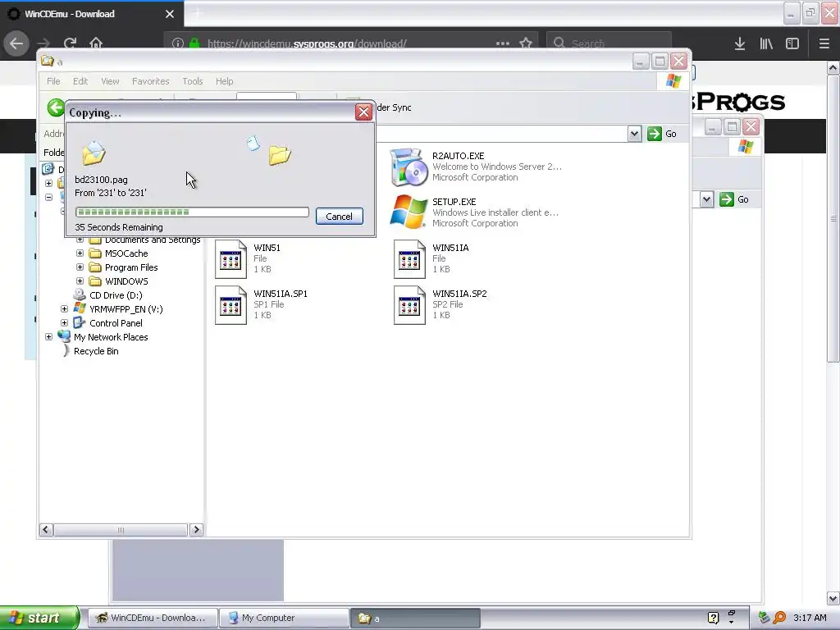840x630 pixels.
Task: Show site information icon in URL bar
Action: coord(178,43)
